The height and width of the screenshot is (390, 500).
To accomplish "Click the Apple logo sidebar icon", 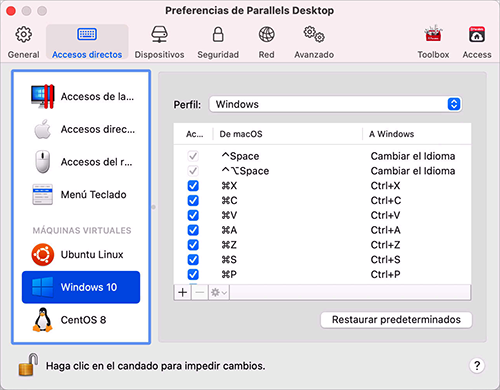I will pos(43,129).
